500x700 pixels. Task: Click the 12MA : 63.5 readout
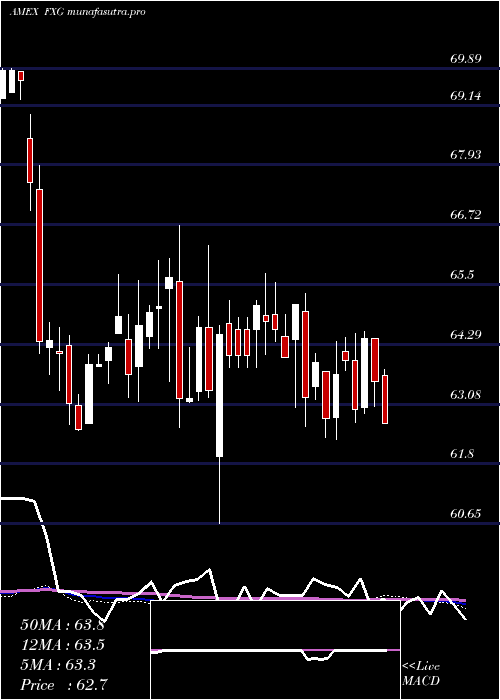tap(62, 645)
